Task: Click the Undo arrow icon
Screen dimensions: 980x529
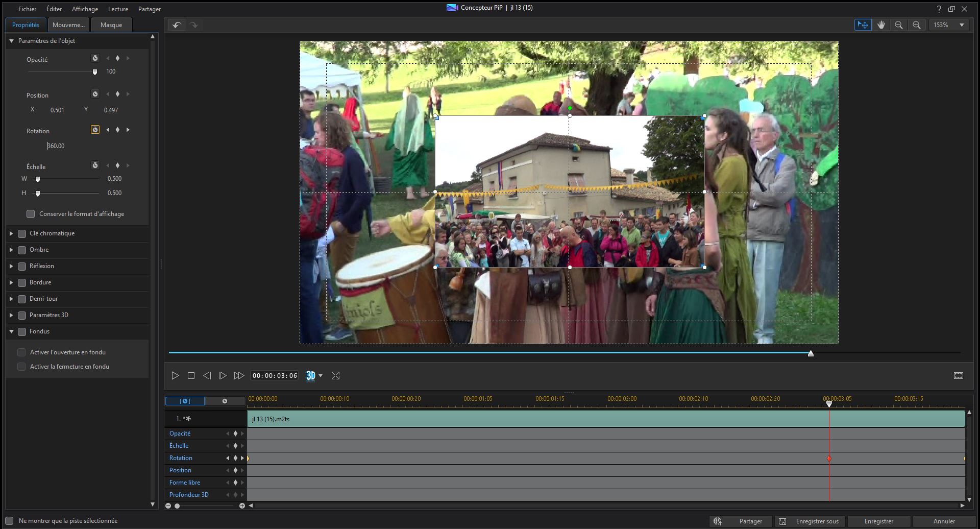Action: pos(177,25)
